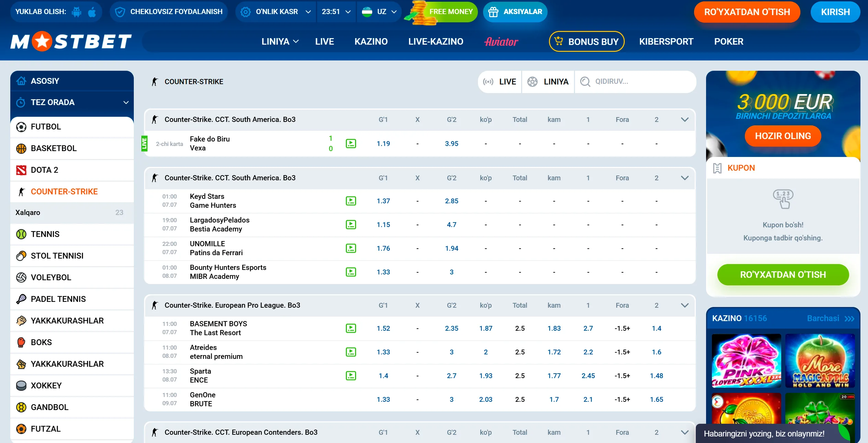Click the orange RO'YXATDAN O'TISH button
The height and width of the screenshot is (443, 868).
747,12
